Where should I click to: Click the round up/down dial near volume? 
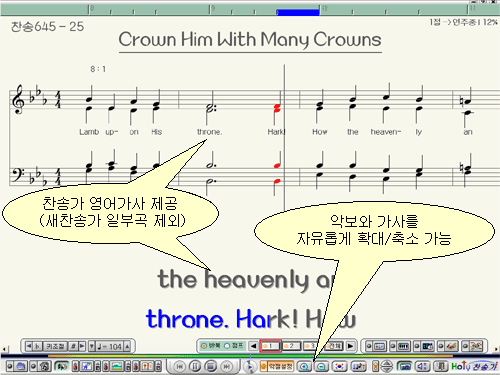click(x=387, y=366)
